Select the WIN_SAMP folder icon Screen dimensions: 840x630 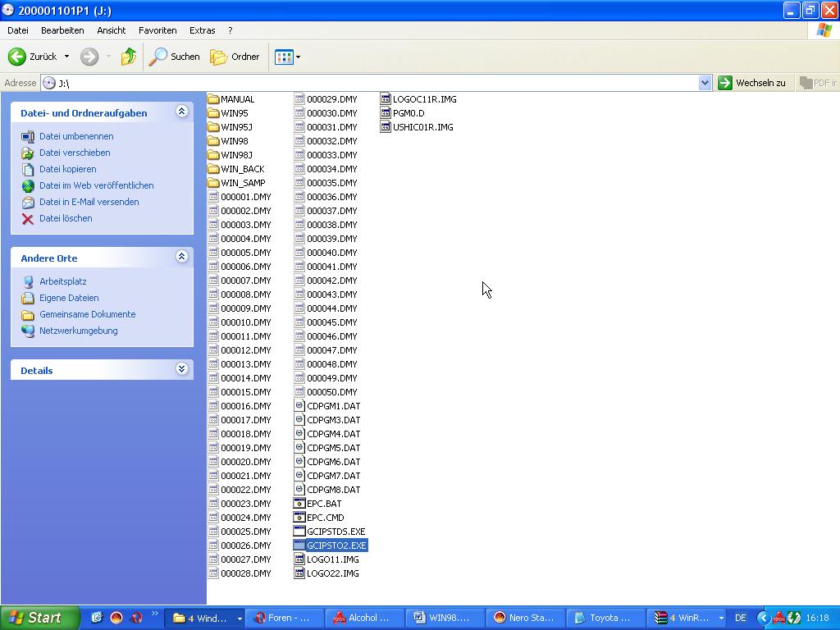[x=213, y=183]
